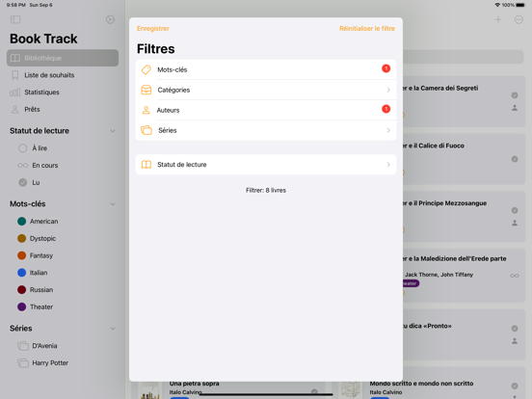Open Bibliothèque in the sidebar
532x399 pixels.
[x=63, y=58]
